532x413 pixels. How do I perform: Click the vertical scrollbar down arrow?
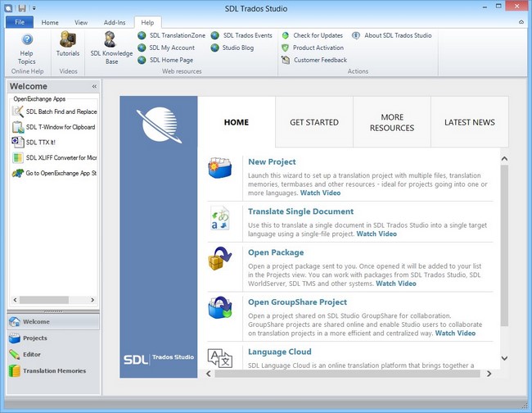504,358
